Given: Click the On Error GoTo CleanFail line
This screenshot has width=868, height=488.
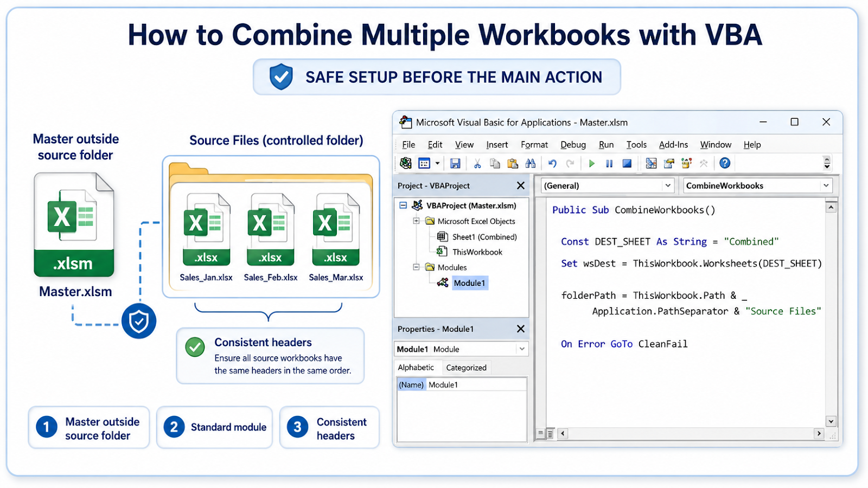Looking at the screenshot, I should [624, 344].
